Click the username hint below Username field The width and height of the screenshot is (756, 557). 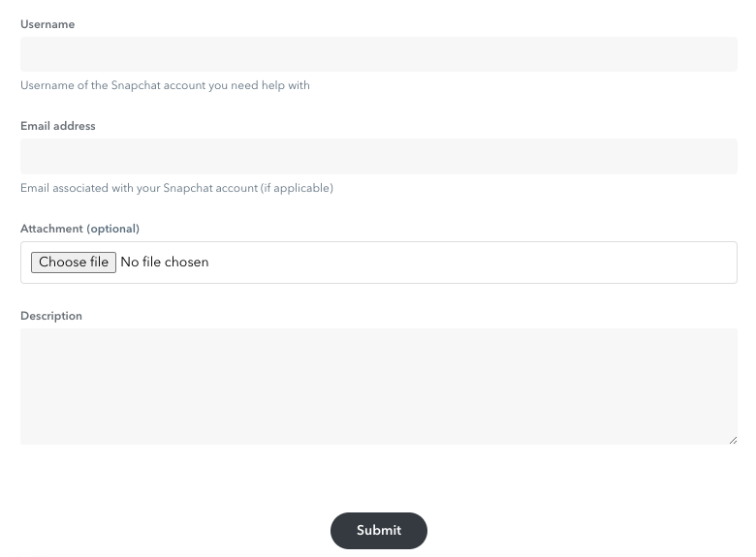point(165,85)
